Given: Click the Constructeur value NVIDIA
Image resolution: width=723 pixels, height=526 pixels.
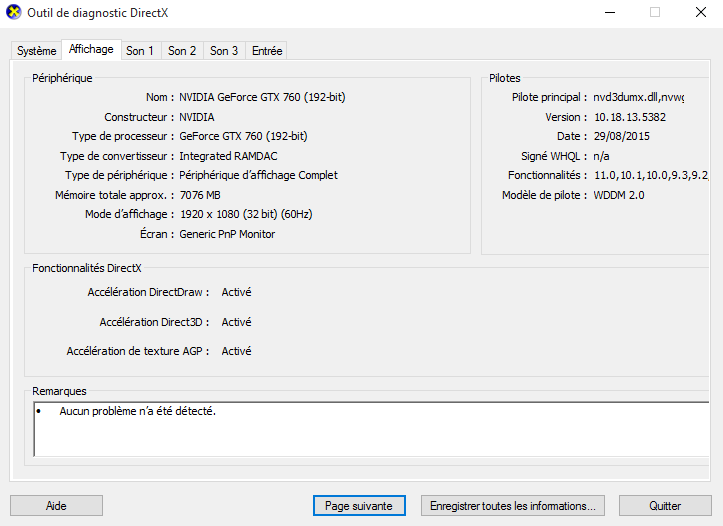Looking at the screenshot, I should point(197,117).
